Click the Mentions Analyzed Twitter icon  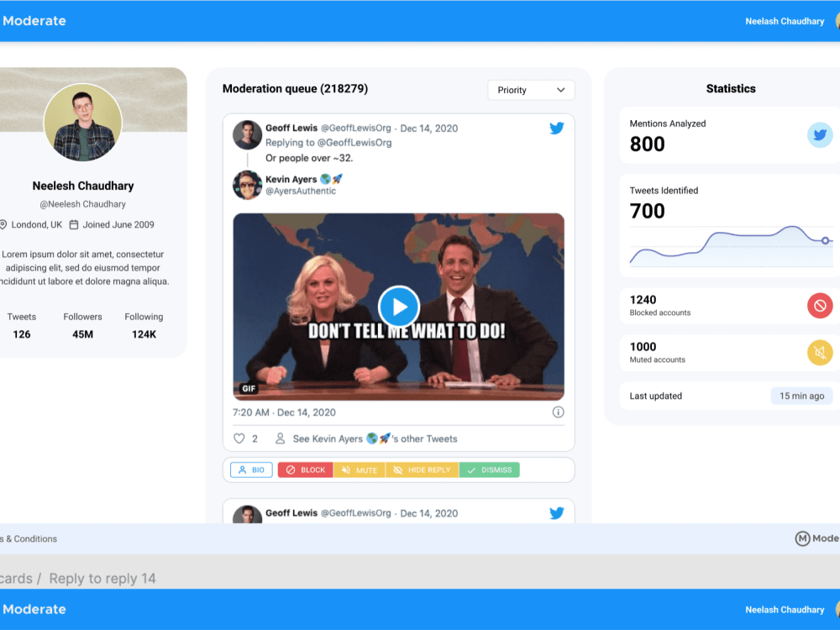pos(820,134)
